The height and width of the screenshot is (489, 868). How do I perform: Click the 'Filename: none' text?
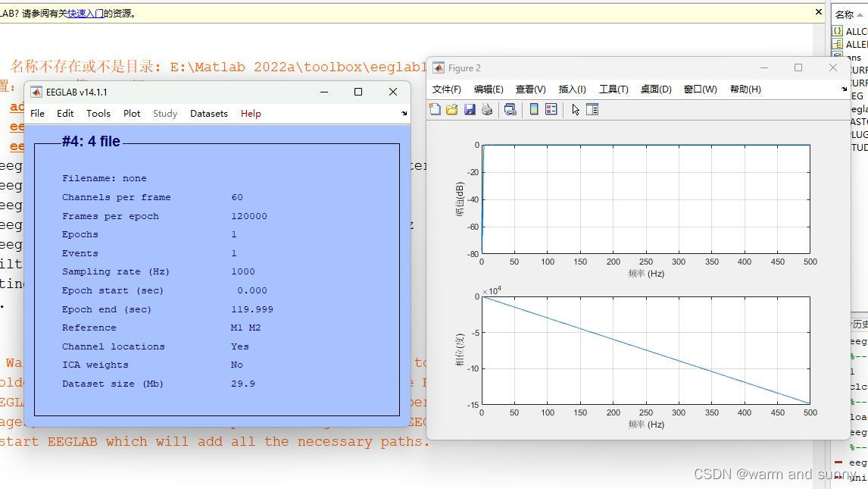coord(105,178)
